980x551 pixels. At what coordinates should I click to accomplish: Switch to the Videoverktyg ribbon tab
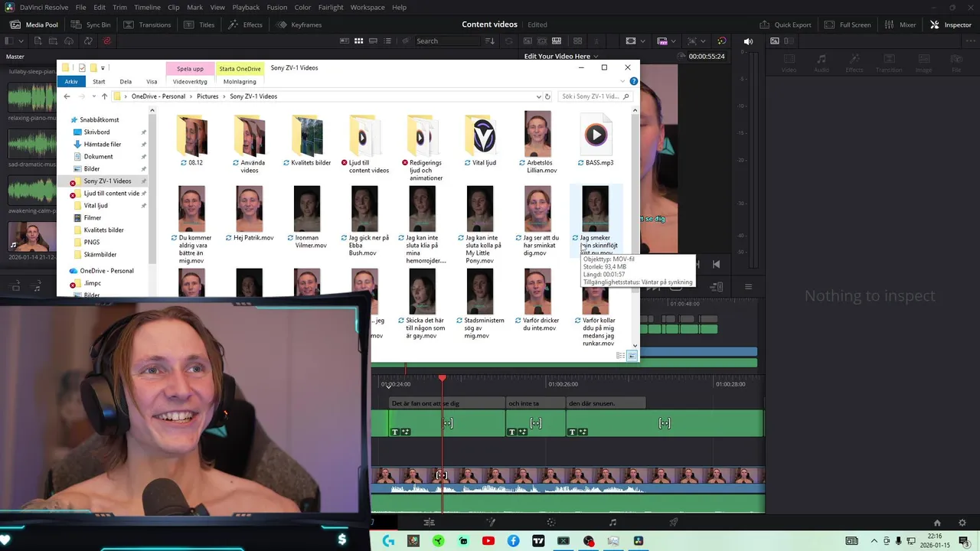coord(190,81)
